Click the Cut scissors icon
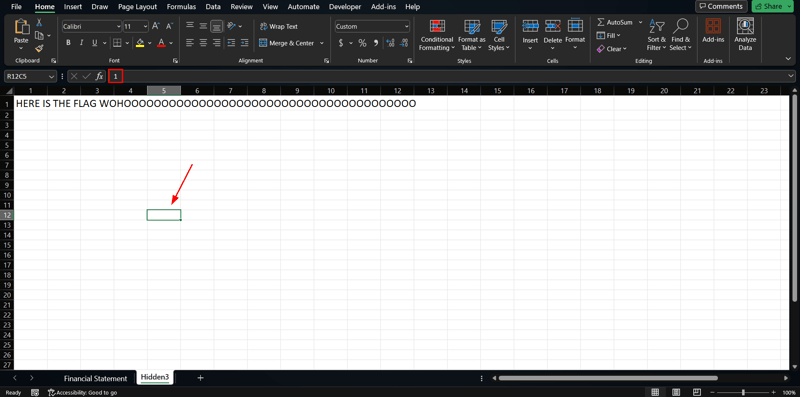The width and height of the screenshot is (800, 397). [x=39, y=23]
